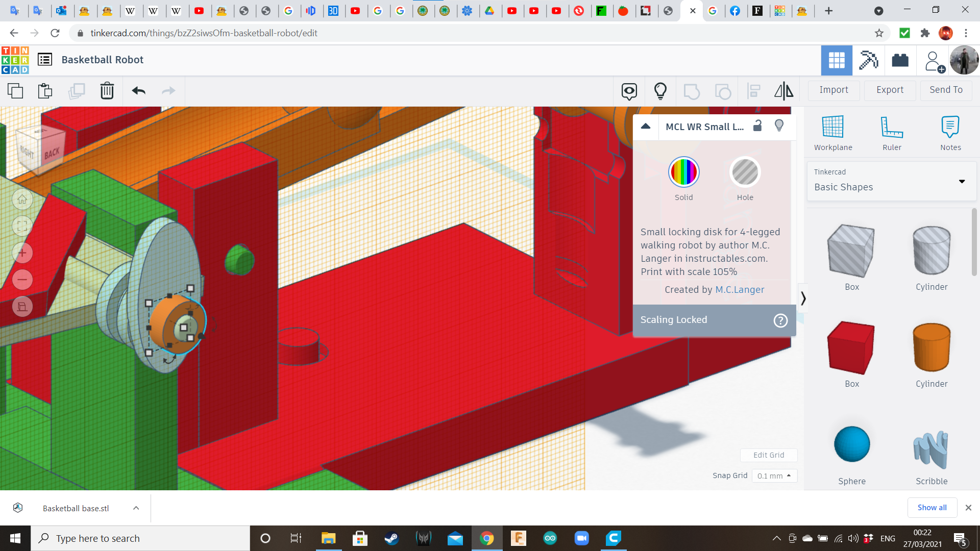Open the Workplane tool
Viewport: 980px width, 551px height.
pos(832,133)
